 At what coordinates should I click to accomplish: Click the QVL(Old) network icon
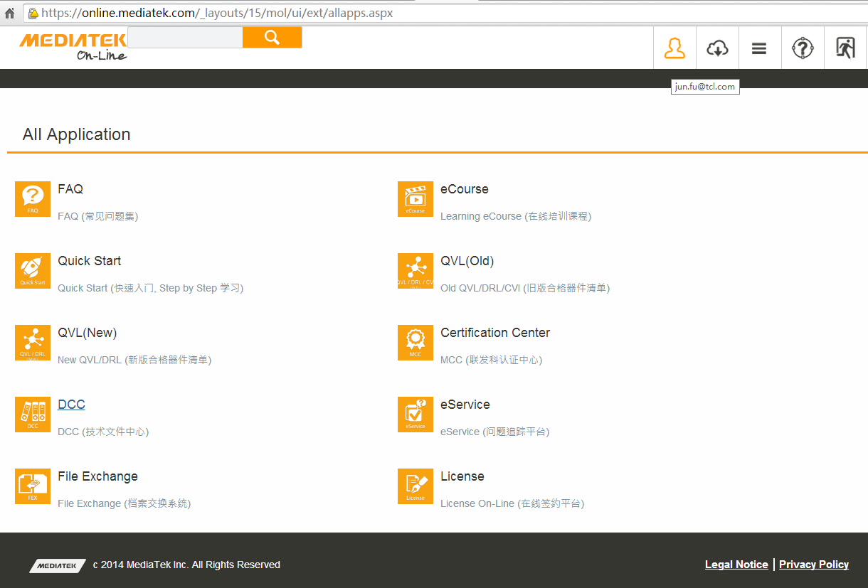(x=416, y=271)
